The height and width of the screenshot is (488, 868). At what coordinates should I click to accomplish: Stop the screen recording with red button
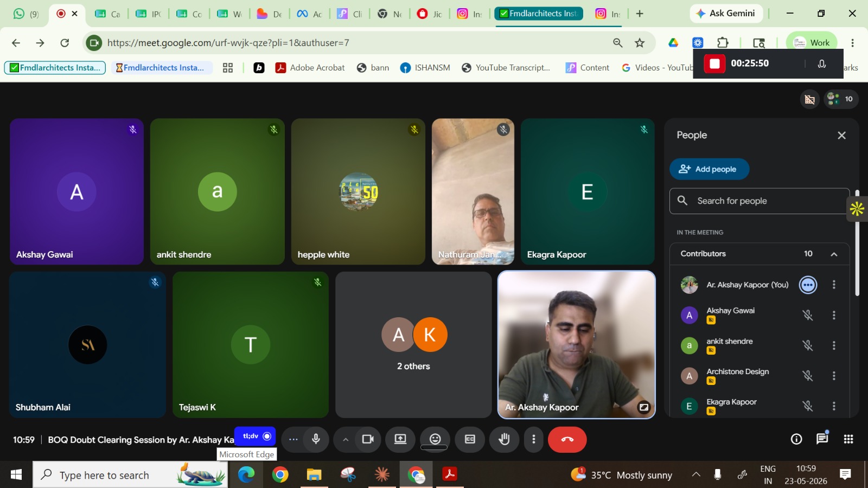(714, 63)
